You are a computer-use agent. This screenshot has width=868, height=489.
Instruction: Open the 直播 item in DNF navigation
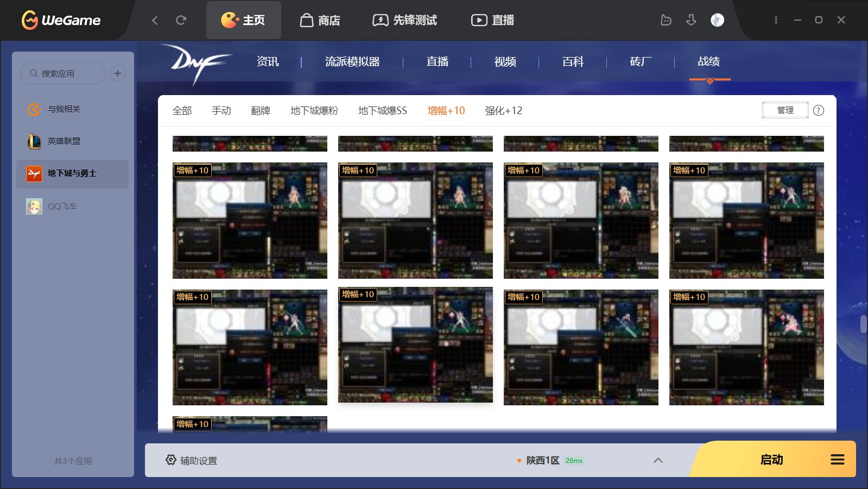[438, 62]
